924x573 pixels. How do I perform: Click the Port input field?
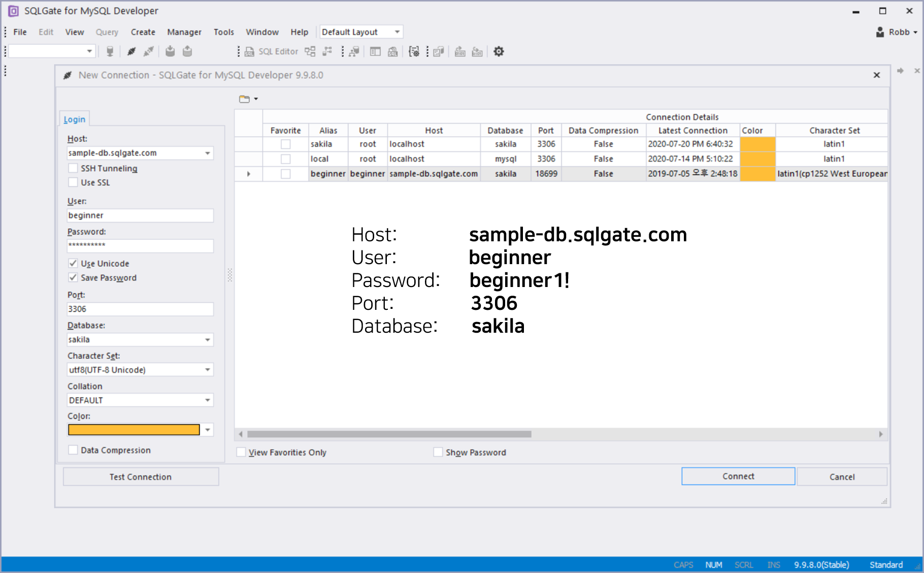pyautogui.click(x=140, y=309)
